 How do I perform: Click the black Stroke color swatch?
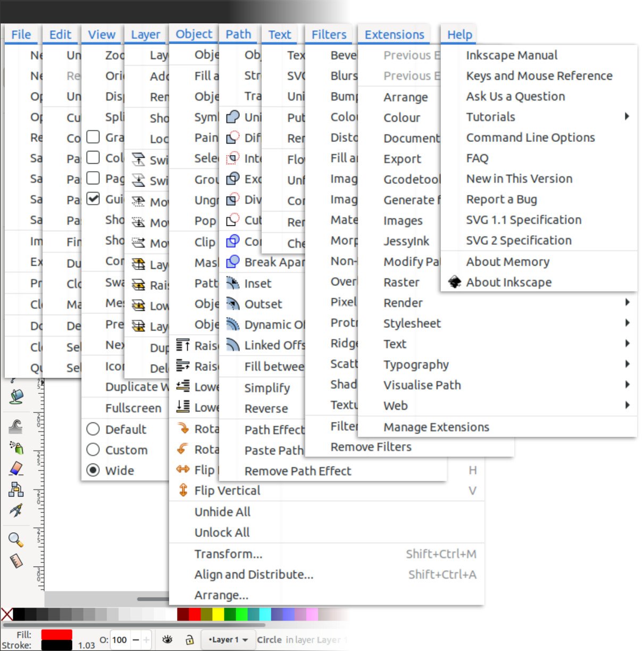point(56,645)
